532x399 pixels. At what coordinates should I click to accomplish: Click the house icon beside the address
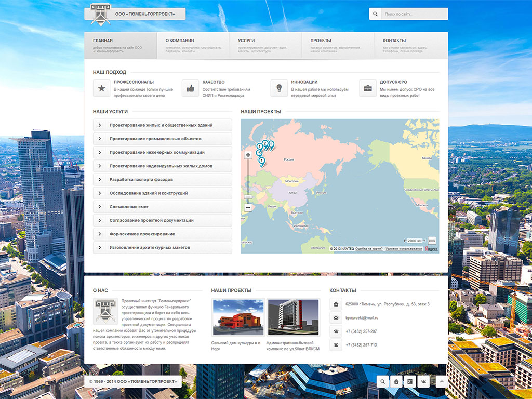[336, 304]
